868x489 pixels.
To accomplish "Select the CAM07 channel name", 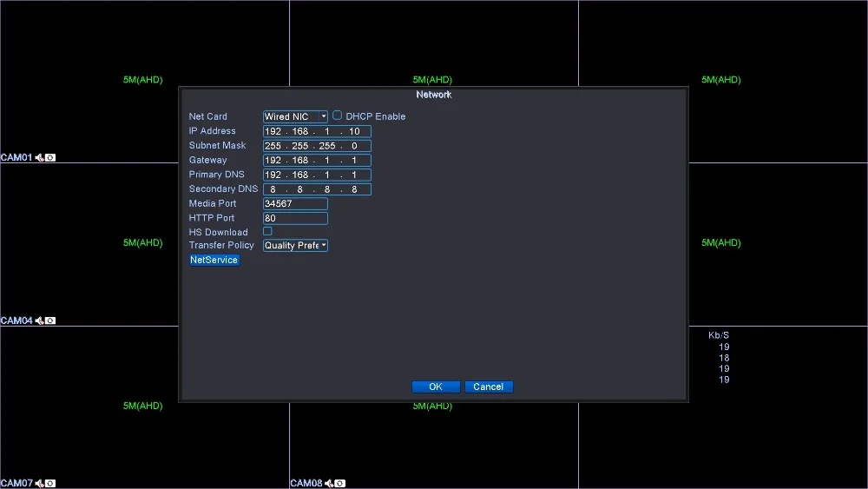I will [x=16, y=484].
